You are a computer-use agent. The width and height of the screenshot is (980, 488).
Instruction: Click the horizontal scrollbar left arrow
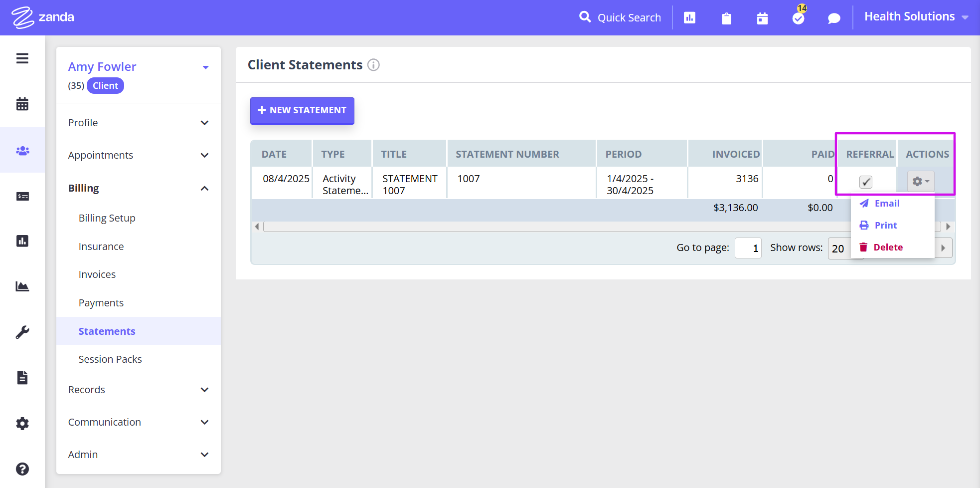[x=257, y=227]
